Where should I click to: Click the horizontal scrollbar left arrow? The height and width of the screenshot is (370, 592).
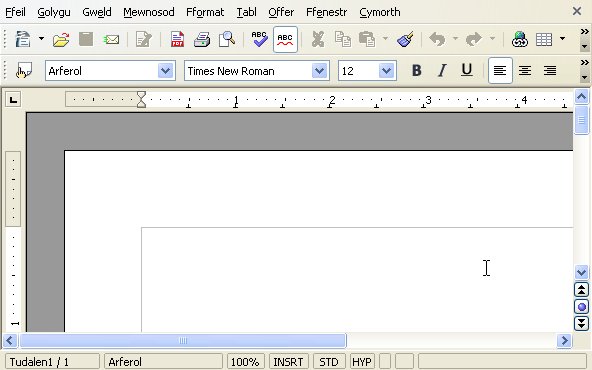coord(10,341)
